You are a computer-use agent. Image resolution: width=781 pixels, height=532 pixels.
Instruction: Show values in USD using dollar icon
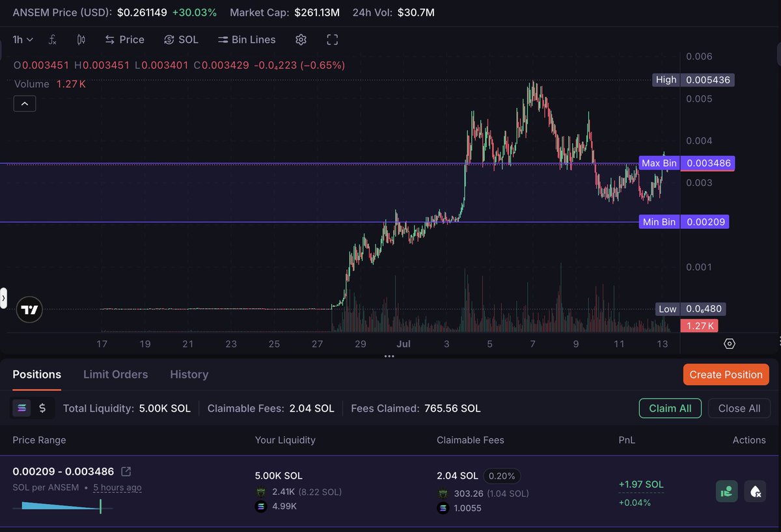[42, 408]
